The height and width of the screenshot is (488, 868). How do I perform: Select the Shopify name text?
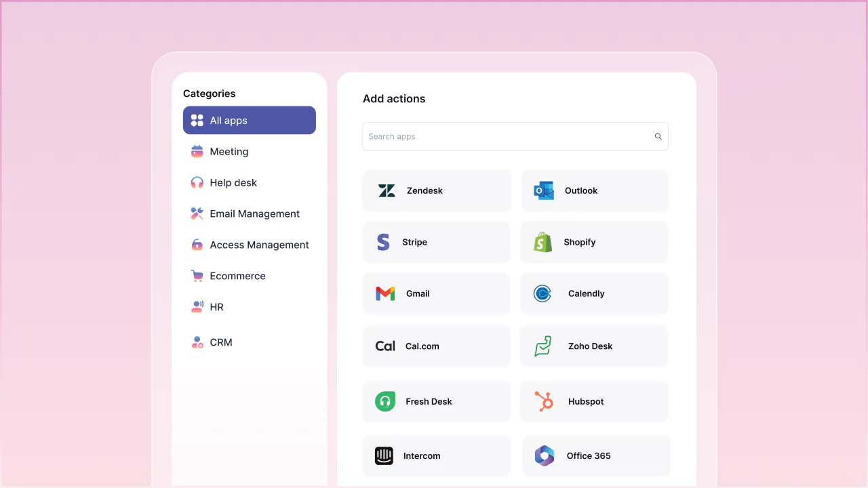pyautogui.click(x=580, y=242)
